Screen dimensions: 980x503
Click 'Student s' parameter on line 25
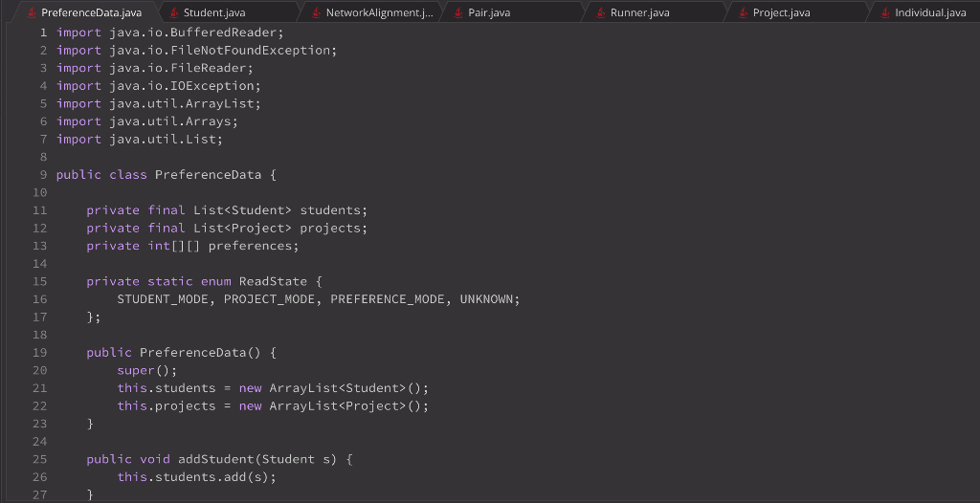[296, 459]
